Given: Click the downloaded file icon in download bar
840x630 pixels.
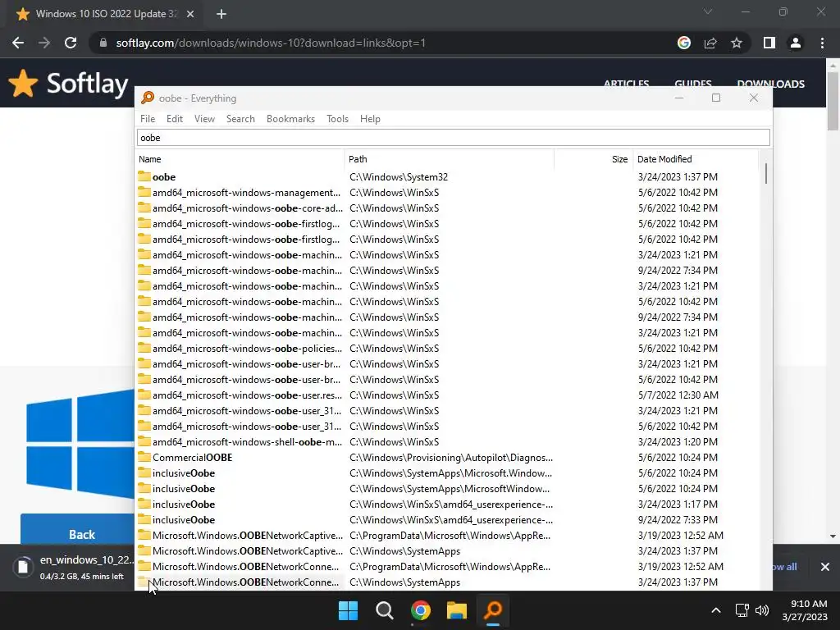Looking at the screenshot, I should click(23, 567).
